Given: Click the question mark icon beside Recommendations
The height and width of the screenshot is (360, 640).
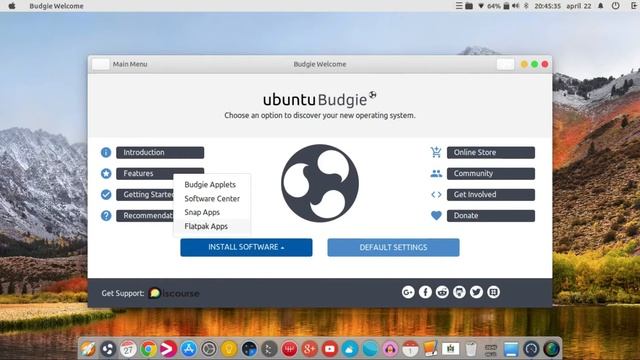Looking at the screenshot, I should pos(106,216).
